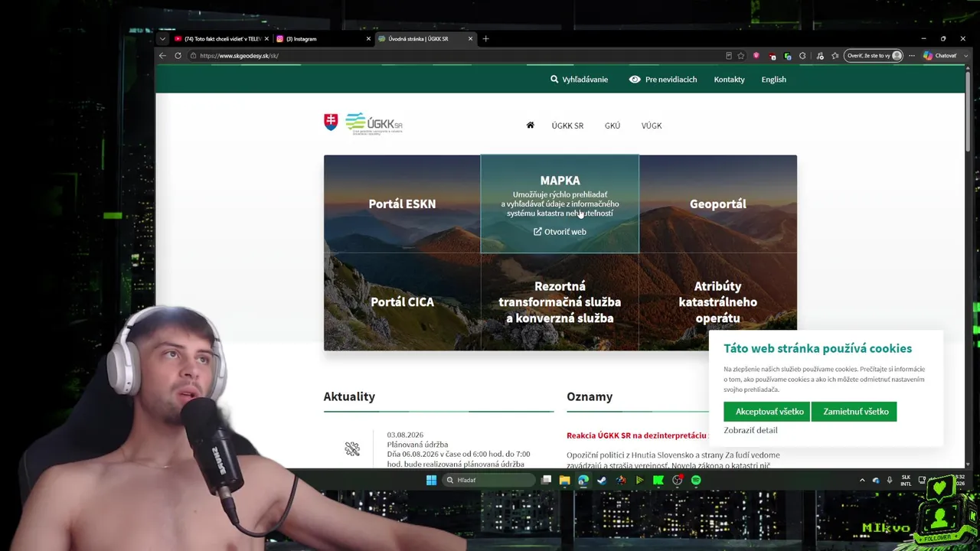Image resolution: width=980 pixels, height=551 pixels.
Task: Switch site language to English
Action: click(773, 79)
